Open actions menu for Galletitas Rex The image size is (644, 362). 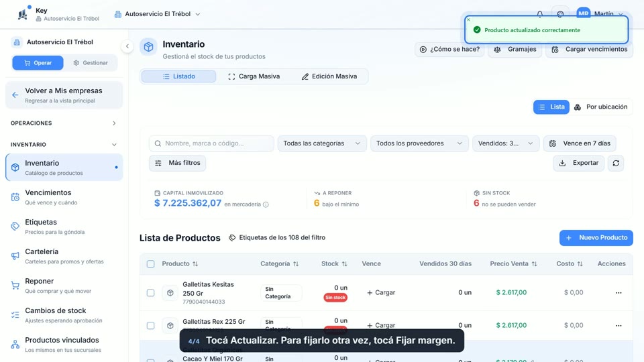(619, 326)
